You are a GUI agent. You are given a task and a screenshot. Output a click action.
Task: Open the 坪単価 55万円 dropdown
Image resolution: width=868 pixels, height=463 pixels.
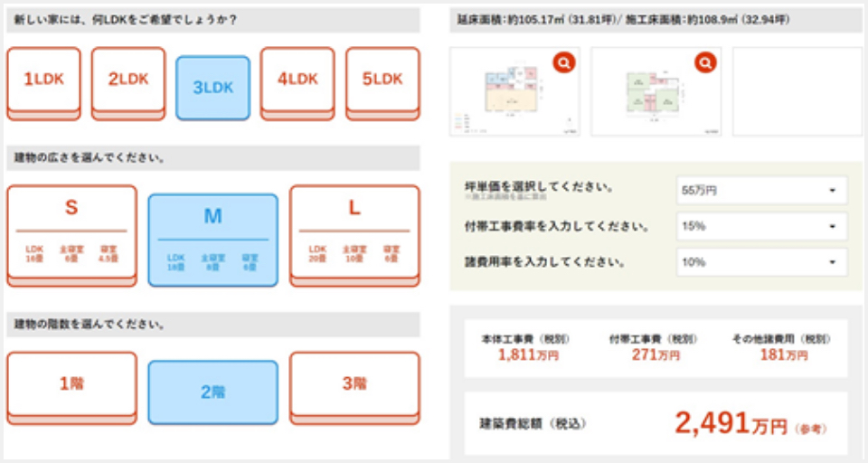click(761, 191)
